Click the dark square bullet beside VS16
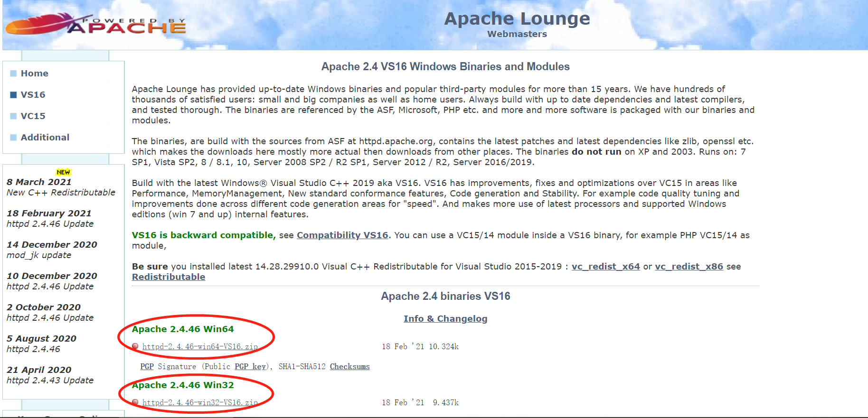The height and width of the screenshot is (418, 868). (13, 95)
